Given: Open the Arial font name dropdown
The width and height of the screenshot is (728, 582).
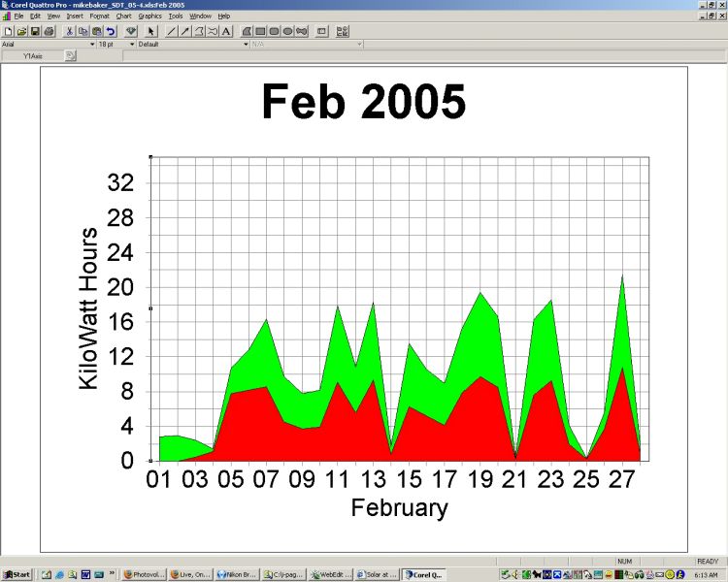Looking at the screenshot, I should pyautogui.click(x=93, y=44).
